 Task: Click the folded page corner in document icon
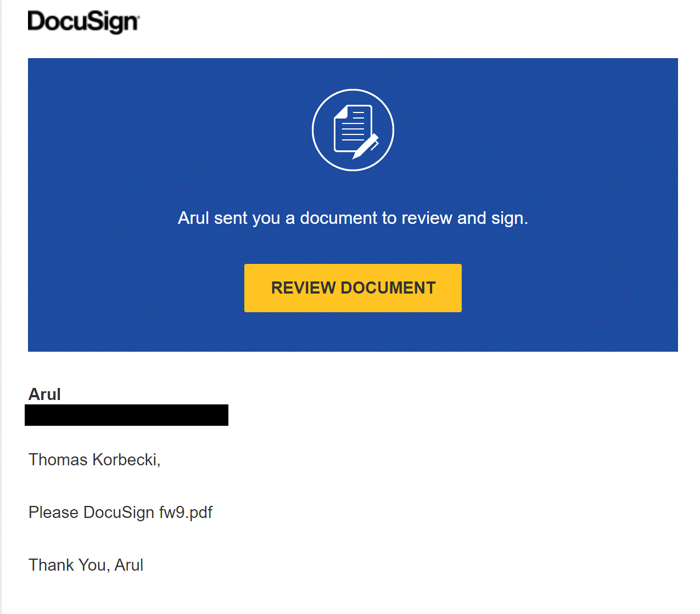coord(340,111)
